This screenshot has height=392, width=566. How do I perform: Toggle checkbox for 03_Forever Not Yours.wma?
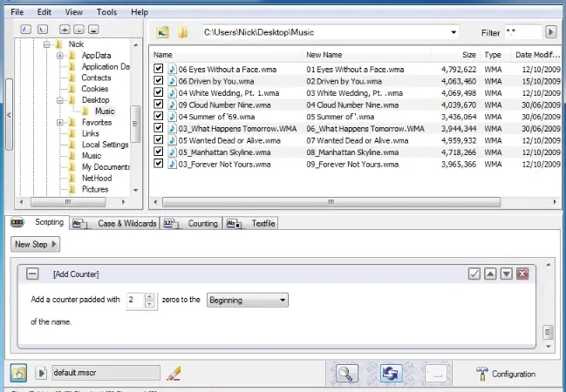[159, 164]
